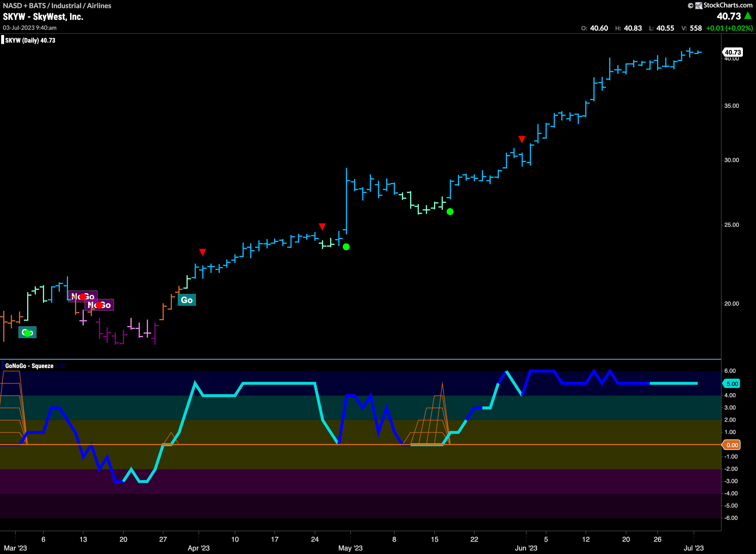Click the upper NoGo label with red dot

83,297
